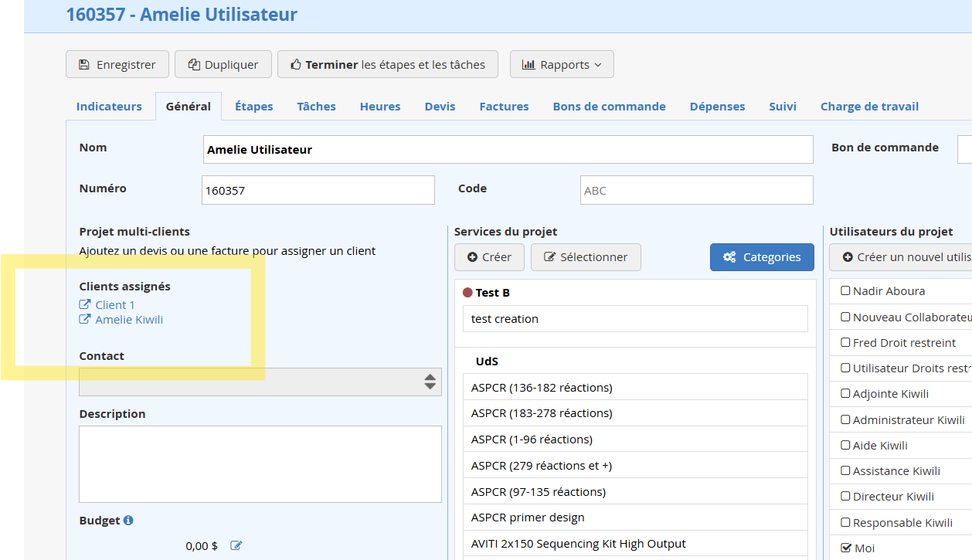Switch to the Étapes tab
This screenshot has height=560, width=972.
pyautogui.click(x=254, y=107)
